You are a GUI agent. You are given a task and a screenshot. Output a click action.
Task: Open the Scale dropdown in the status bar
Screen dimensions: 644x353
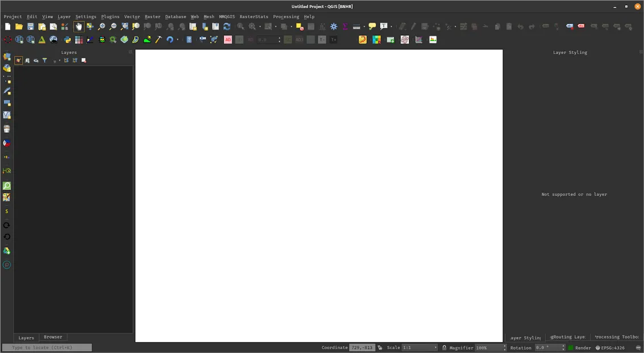(435, 347)
